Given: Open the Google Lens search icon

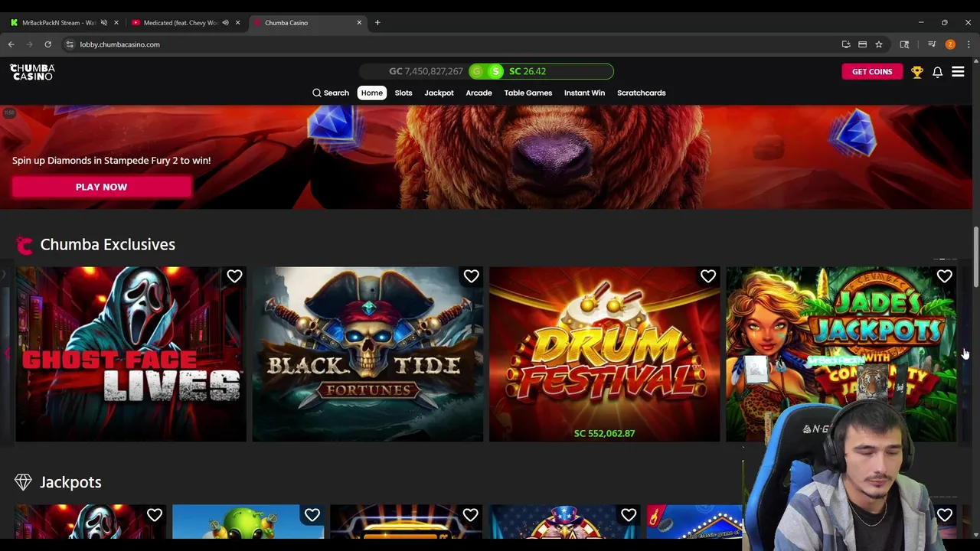Looking at the screenshot, I should pyautogui.click(x=904, y=44).
